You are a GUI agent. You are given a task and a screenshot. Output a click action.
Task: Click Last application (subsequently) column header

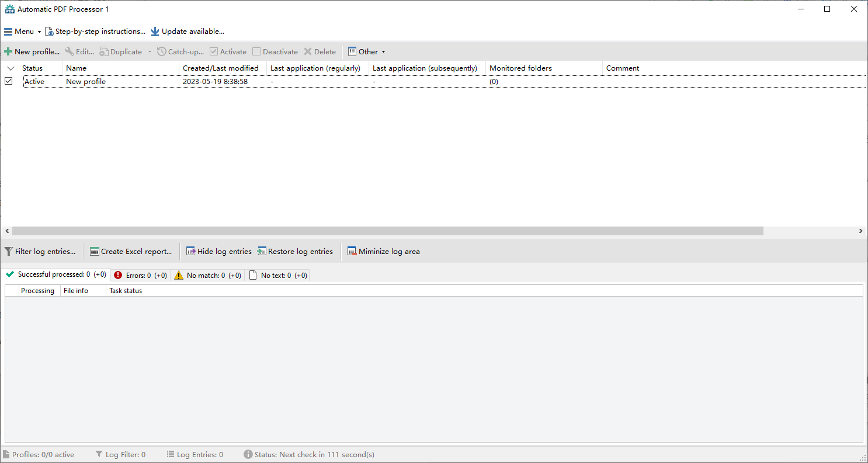tap(427, 68)
